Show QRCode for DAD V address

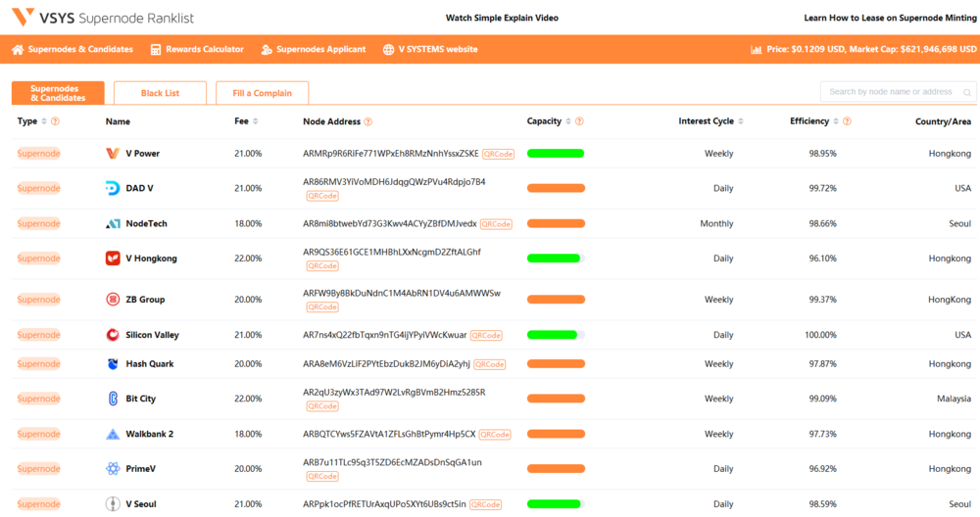[x=322, y=196]
